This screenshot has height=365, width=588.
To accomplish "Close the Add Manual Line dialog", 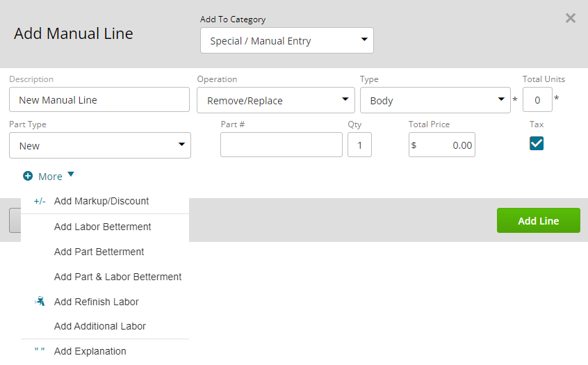I will point(571,18).
